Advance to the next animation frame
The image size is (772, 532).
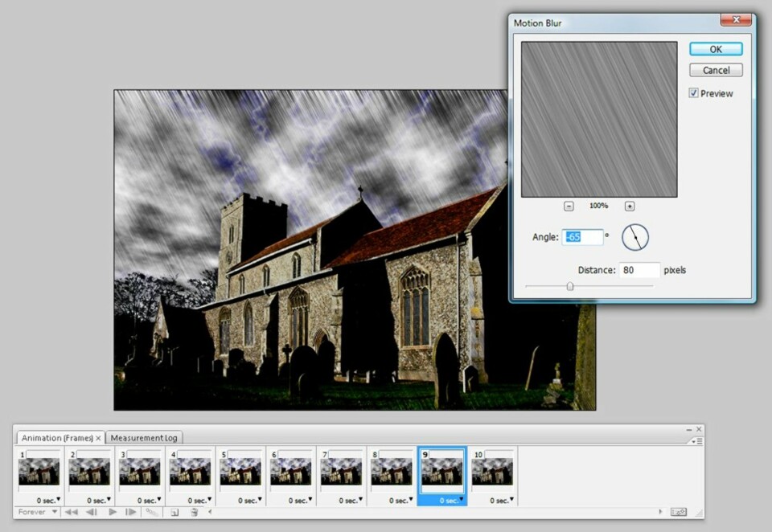[130, 512]
